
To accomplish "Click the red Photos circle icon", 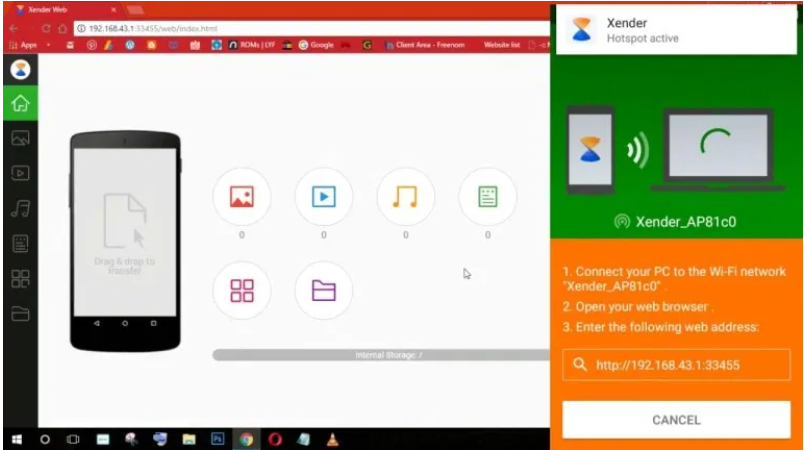I will pos(242,197).
